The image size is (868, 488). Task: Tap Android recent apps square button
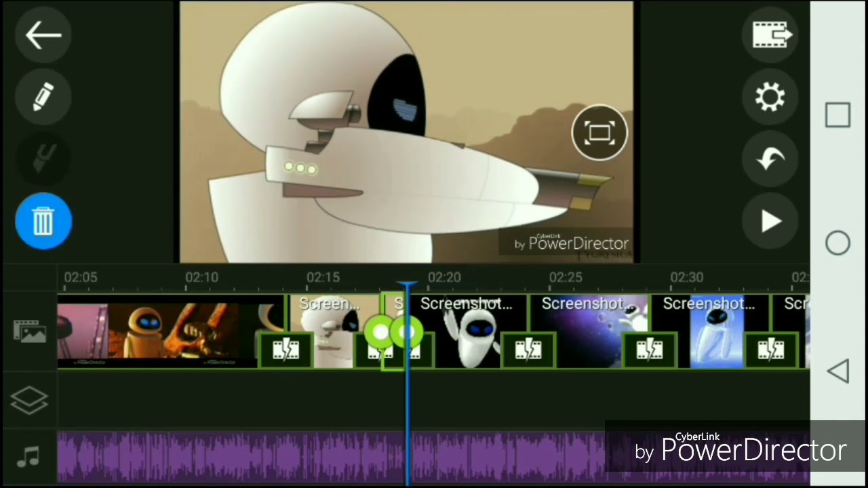[837, 115]
